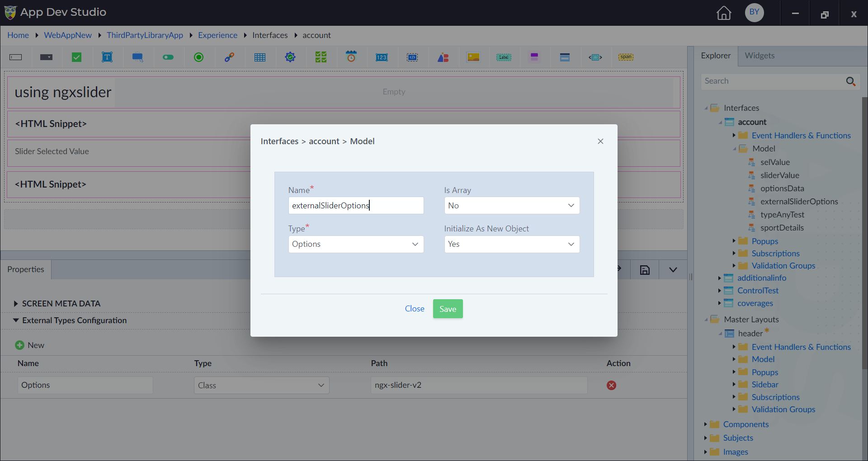Viewport: 868px width, 461px height.
Task: Select the text input widget icon
Action: [x=16, y=57]
